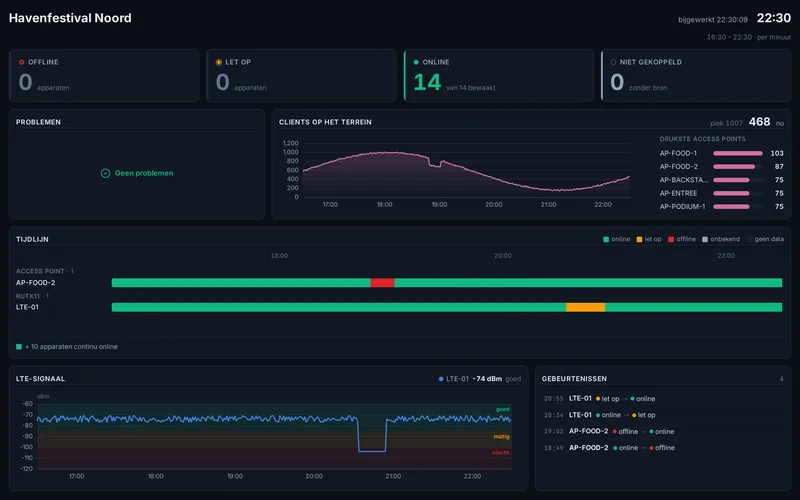Click the 16:30 – 22:30 per minuut range label
The width and height of the screenshot is (800, 500).
pos(748,37)
